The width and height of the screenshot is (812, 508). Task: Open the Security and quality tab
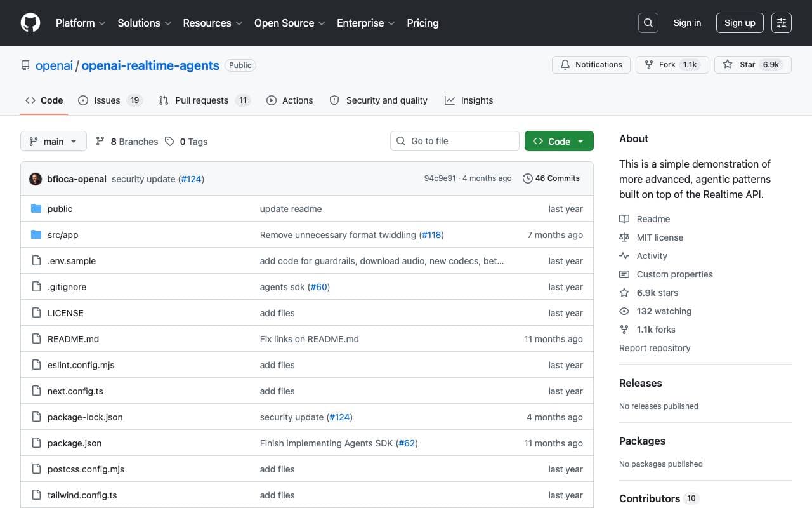(x=379, y=100)
